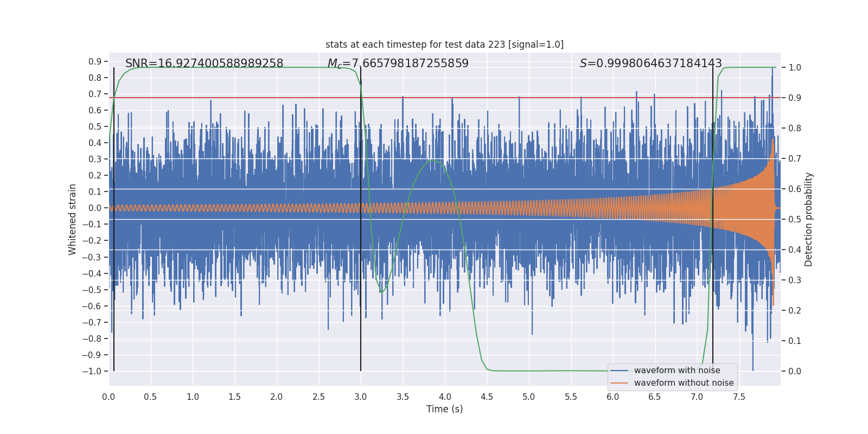This screenshot has width=868, height=434.
Task: Select Time axis tick label 4.5
Action: (x=487, y=397)
